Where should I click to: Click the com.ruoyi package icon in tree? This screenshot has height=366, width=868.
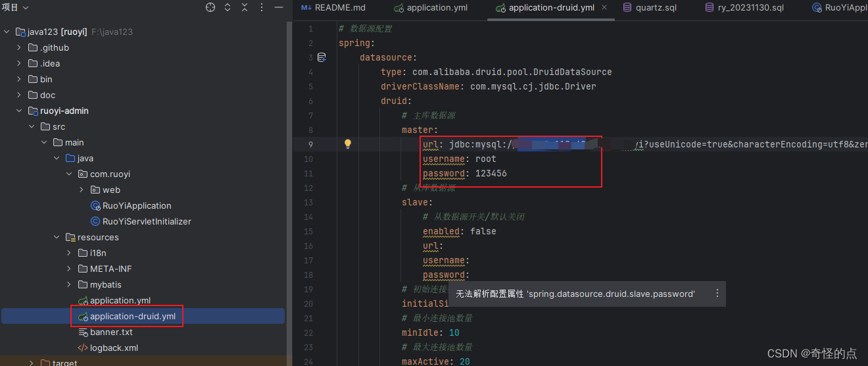tap(83, 174)
